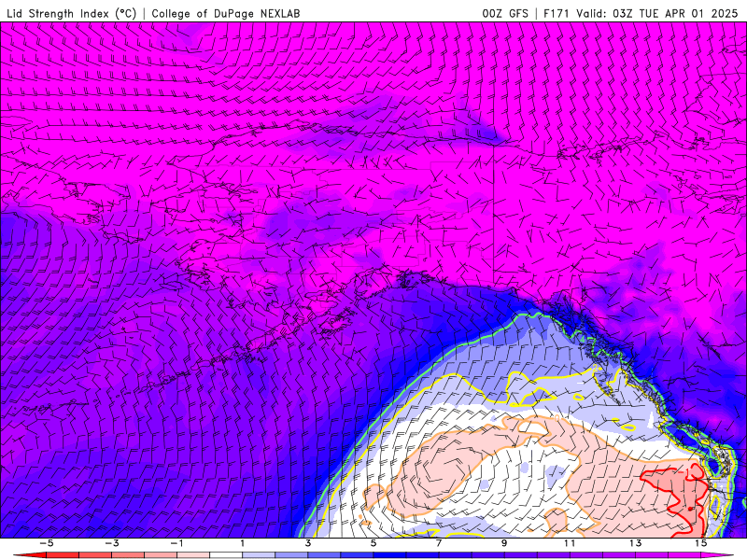Image resolution: width=747 pixels, height=560 pixels.
Task: Click the -5 value on the color scale
Action: tap(46, 543)
